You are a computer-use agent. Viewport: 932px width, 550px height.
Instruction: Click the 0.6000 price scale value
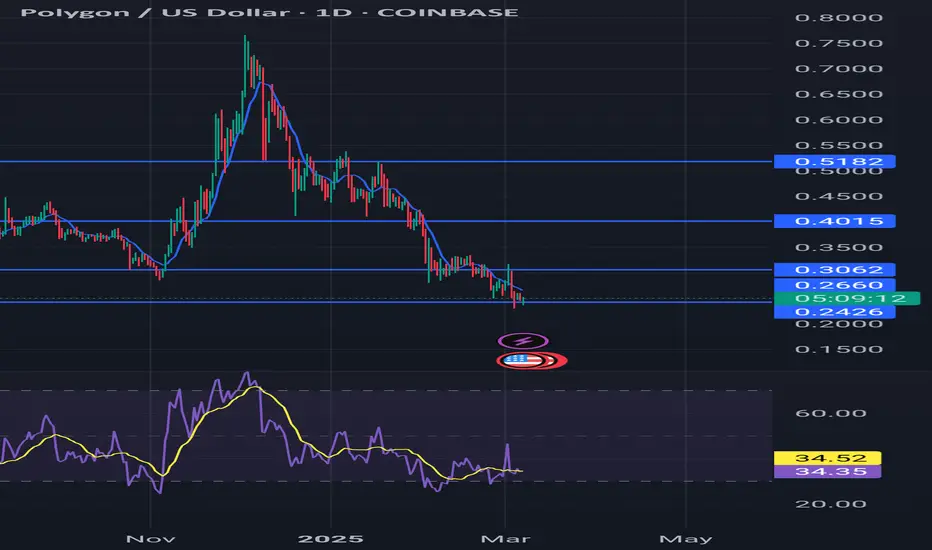pyautogui.click(x=839, y=120)
